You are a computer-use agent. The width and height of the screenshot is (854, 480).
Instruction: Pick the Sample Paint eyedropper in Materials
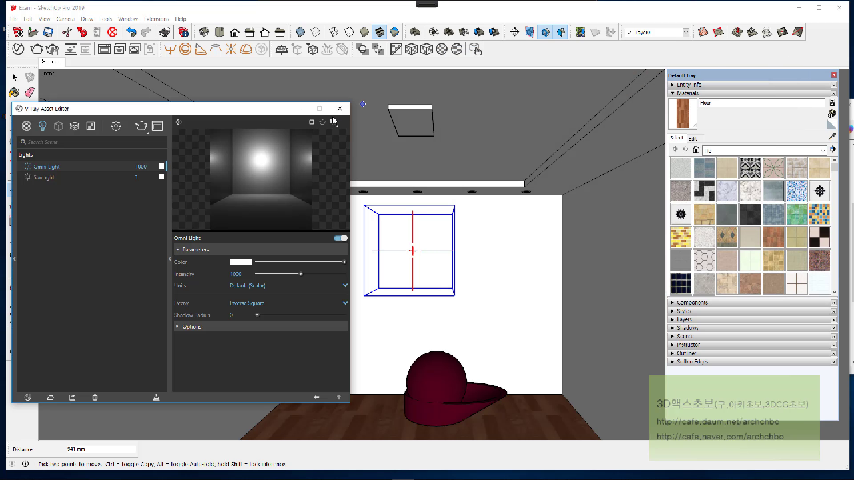coord(832,136)
